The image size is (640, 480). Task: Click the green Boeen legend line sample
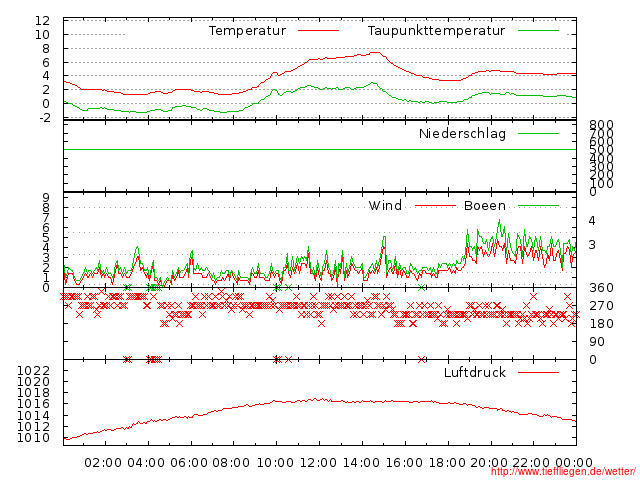click(538, 206)
